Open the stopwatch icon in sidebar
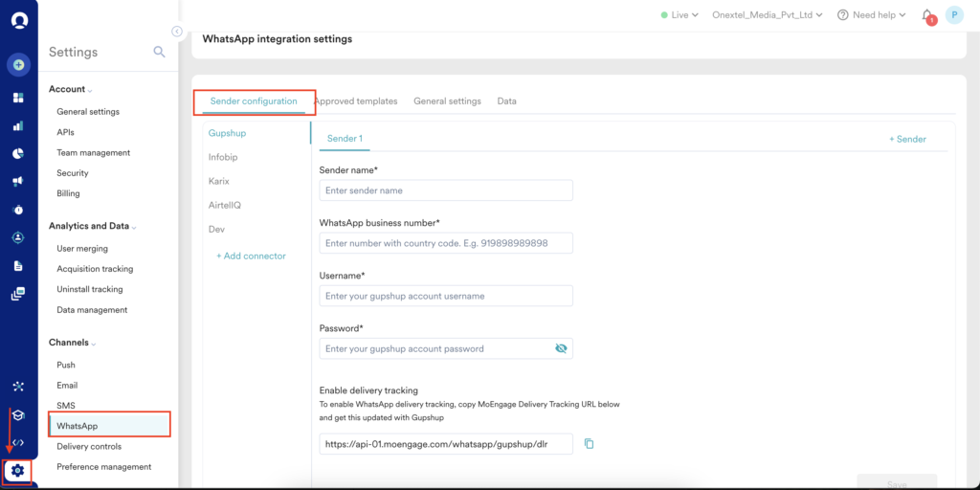980x490 pixels. click(x=18, y=210)
